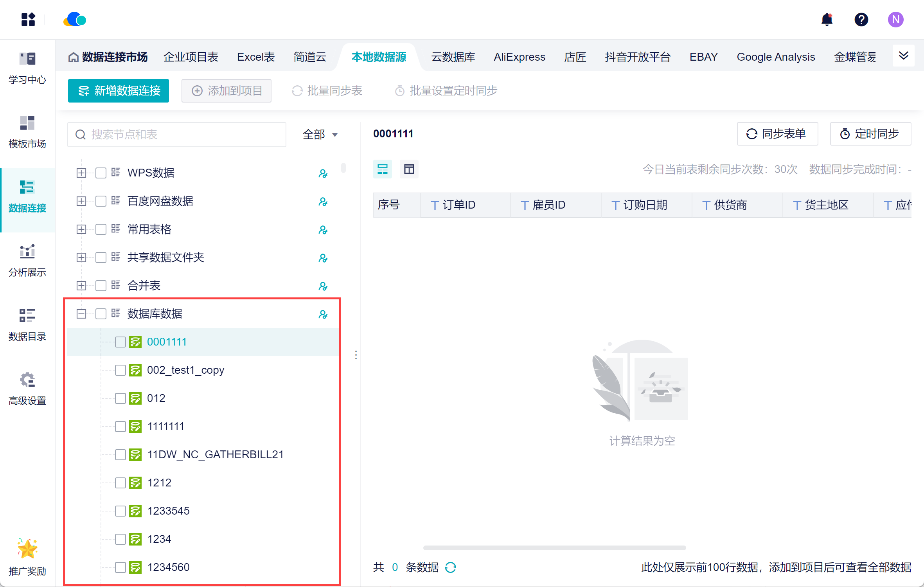This screenshot has width=924, height=587.
Task: Collapse the 数据库数据 folder
Action: pos(81,314)
